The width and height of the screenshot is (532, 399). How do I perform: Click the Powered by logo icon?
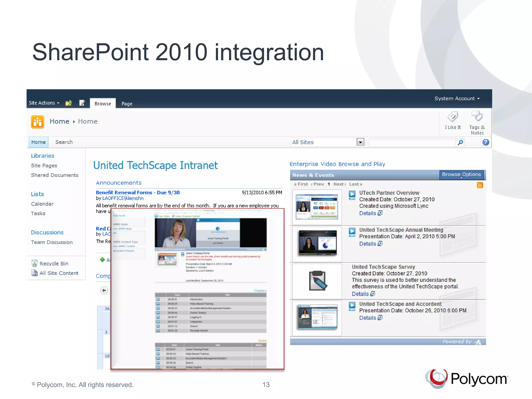478,342
